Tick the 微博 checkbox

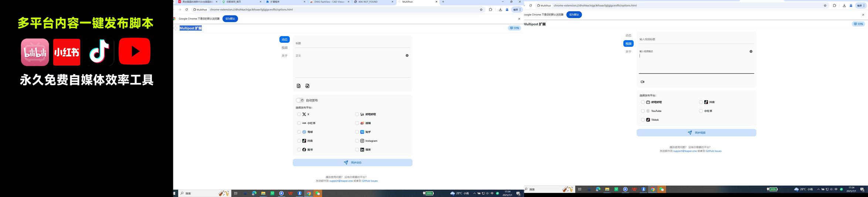pyautogui.click(x=357, y=123)
